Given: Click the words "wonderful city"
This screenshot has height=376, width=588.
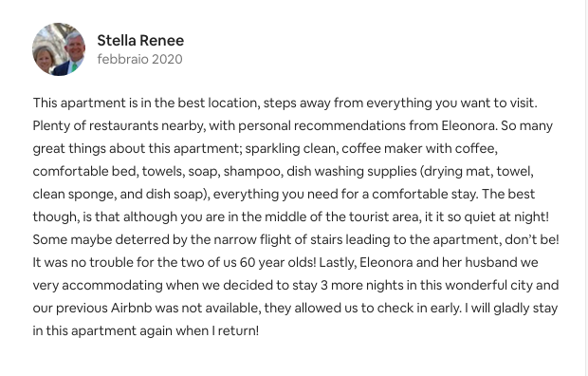Looking at the screenshot, I should pyautogui.click(x=489, y=285).
